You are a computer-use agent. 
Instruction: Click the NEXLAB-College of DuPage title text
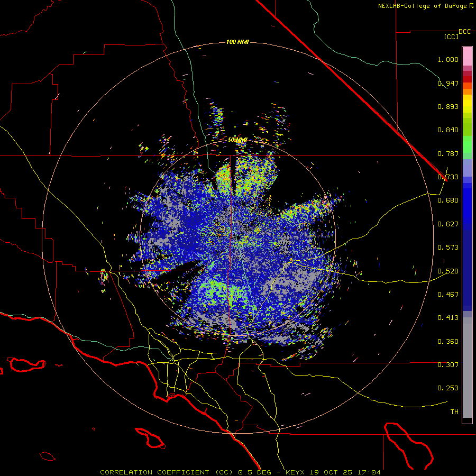tap(422, 6)
